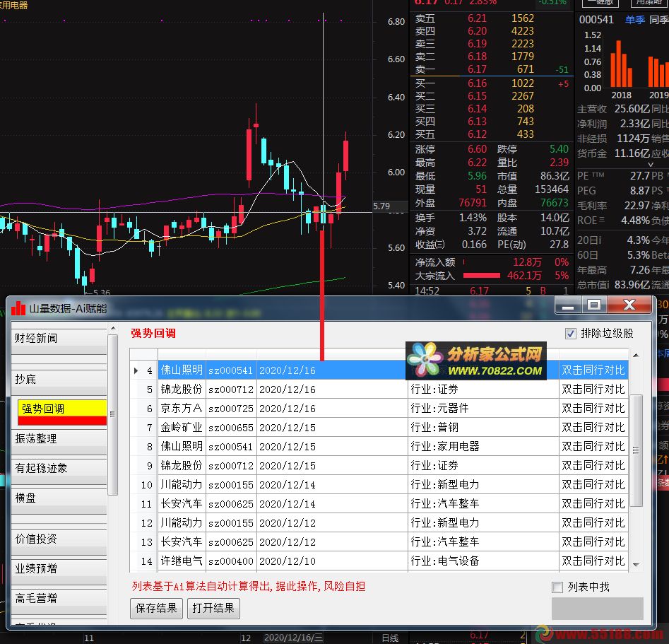The image size is (669, 644).
Task: Click the 跌停 value 5.40
Action: point(559,149)
